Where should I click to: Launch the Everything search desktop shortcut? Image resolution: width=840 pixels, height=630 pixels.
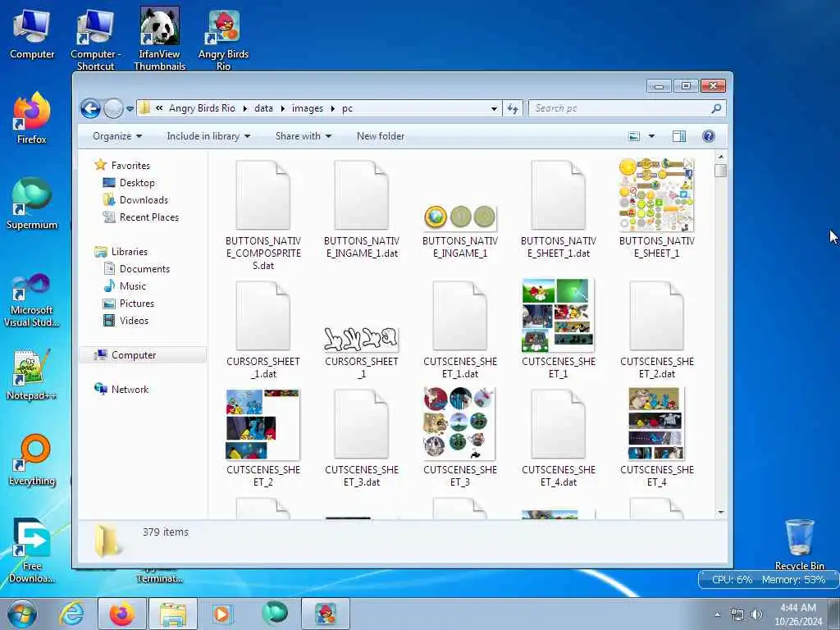coord(32,459)
